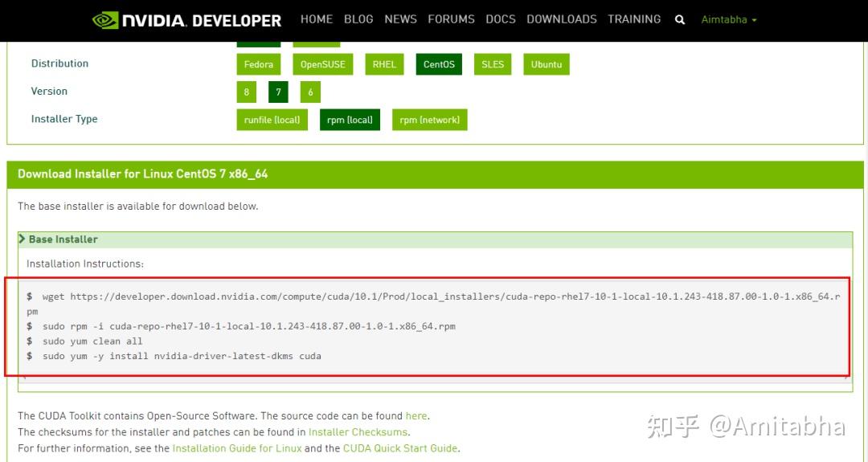Select runfile (local) installer type

click(272, 120)
